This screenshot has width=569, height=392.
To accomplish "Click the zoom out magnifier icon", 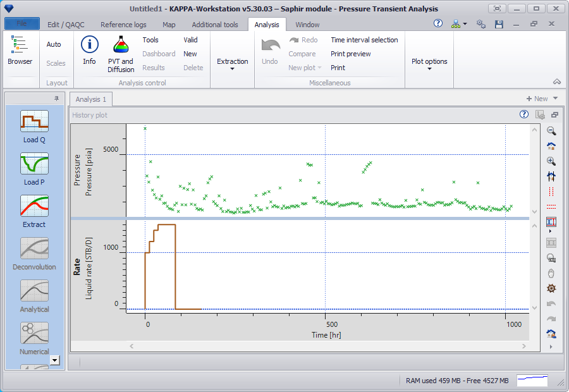I will (x=551, y=131).
